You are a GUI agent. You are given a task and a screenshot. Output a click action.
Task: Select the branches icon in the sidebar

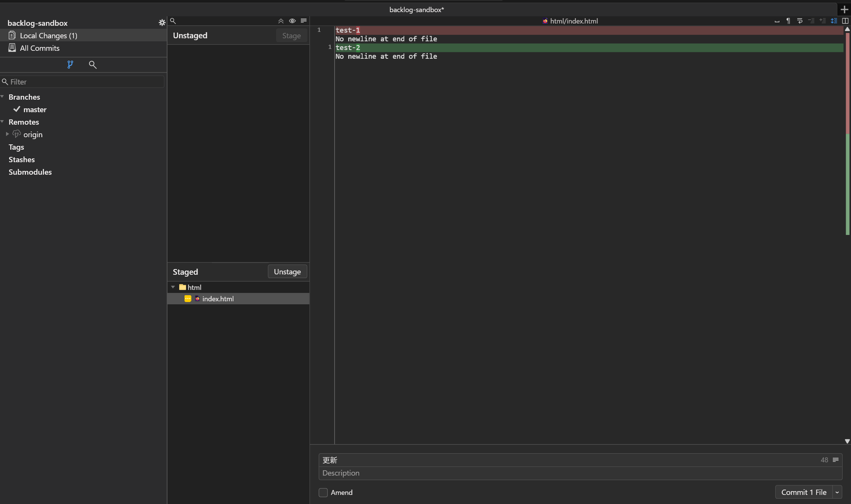70,64
